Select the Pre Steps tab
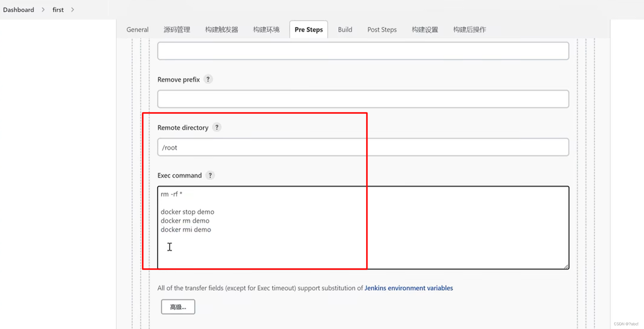The width and height of the screenshot is (644, 329). click(309, 29)
